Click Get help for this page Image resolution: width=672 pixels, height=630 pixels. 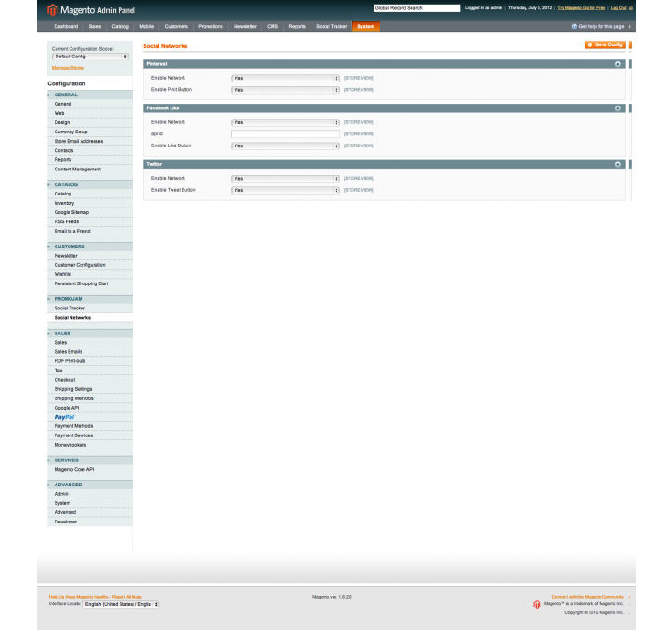click(602, 27)
